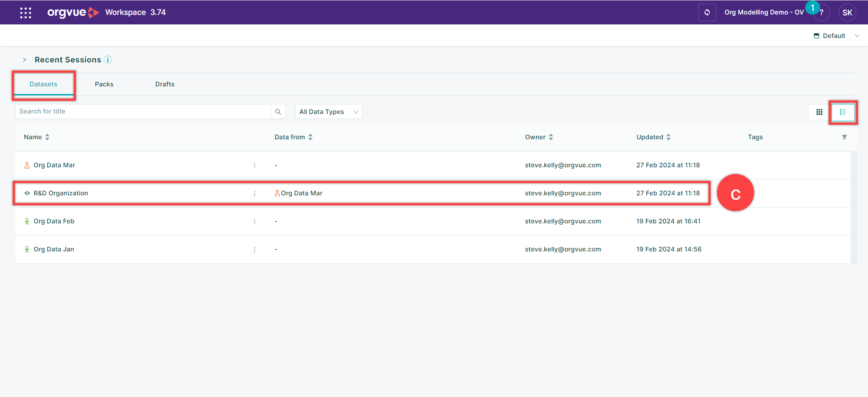Viewport: 868px width, 397px height.
Task: Click in the Search for title field
Action: point(143,112)
